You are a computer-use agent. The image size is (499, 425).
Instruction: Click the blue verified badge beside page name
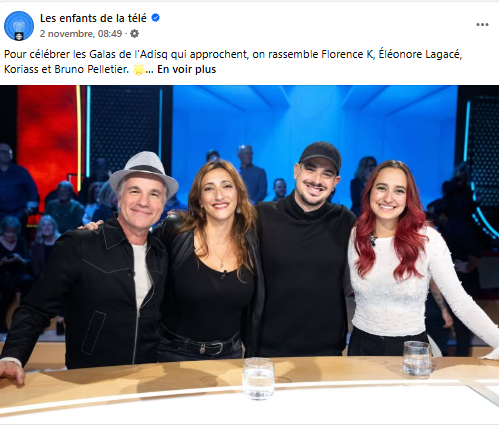155,18
